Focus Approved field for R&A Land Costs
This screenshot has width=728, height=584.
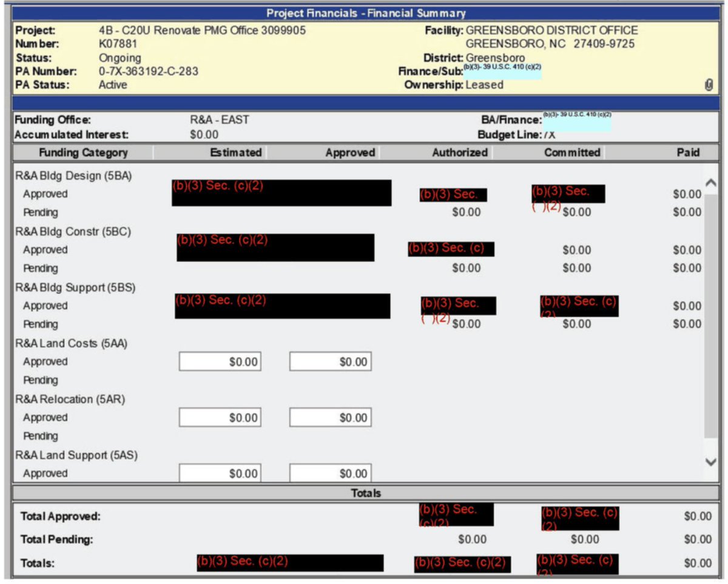(x=331, y=362)
